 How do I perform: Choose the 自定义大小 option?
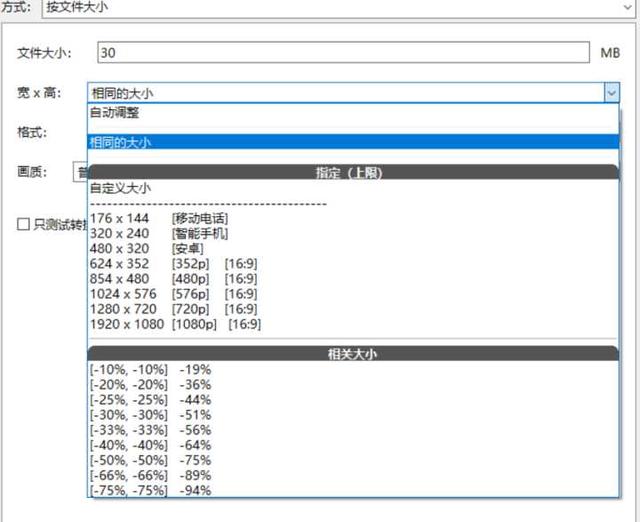(x=353, y=188)
